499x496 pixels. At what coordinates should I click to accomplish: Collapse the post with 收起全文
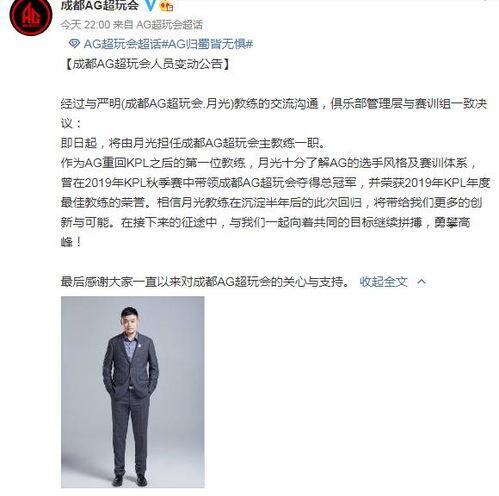coord(383,282)
